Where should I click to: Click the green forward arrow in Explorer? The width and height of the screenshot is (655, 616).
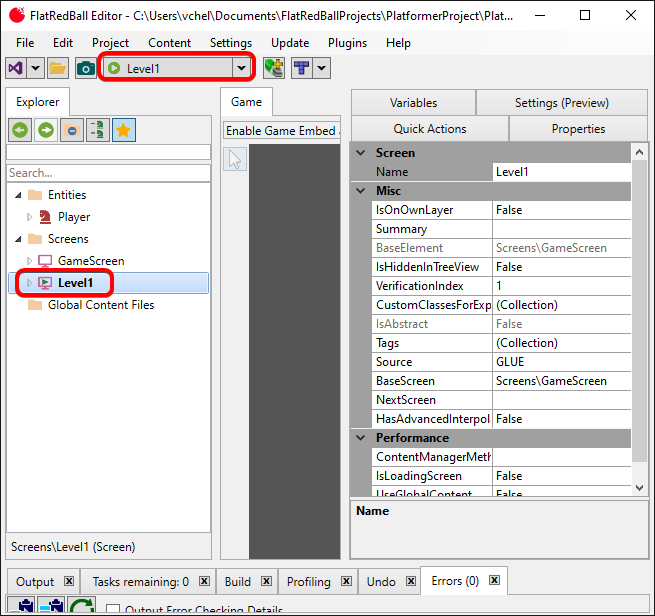(46, 130)
